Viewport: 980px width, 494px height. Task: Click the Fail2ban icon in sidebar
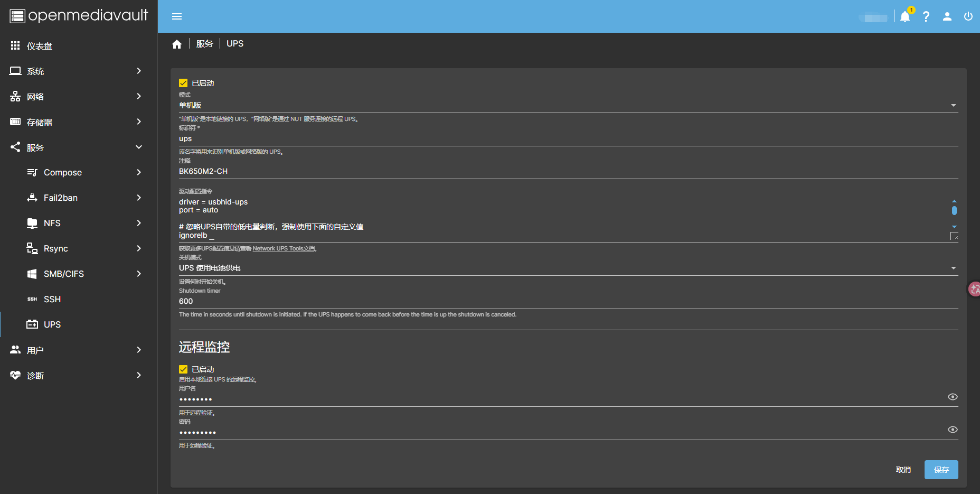[32, 198]
